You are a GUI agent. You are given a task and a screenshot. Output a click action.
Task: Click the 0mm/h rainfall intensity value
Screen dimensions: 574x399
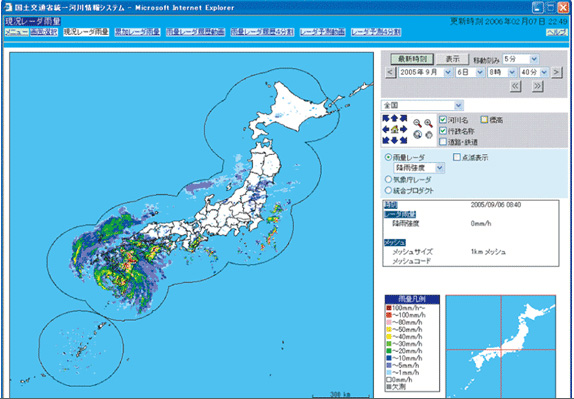coord(481,223)
